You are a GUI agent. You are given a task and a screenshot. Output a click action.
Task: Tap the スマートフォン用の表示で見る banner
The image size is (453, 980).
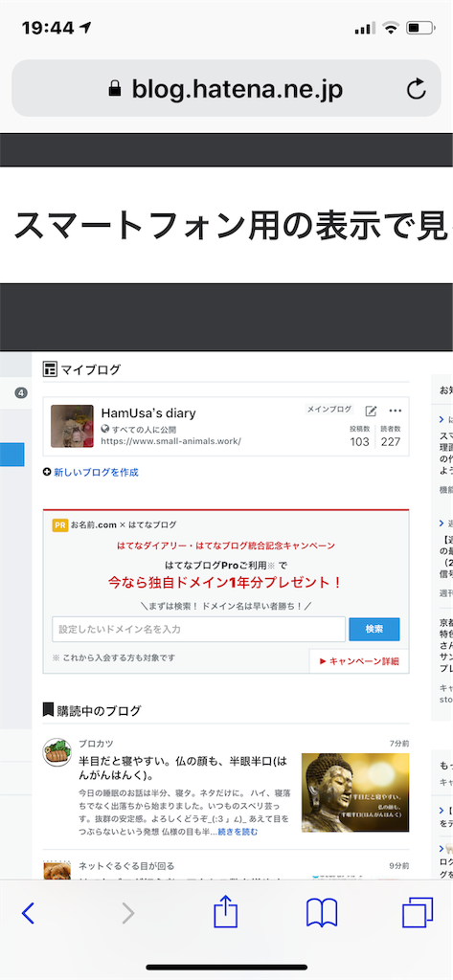[x=226, y=225]
